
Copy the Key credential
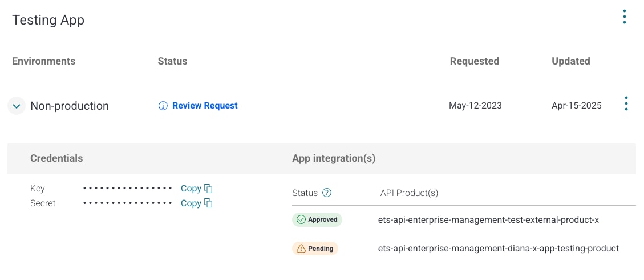pyautogui.click(x=191, y=189)
